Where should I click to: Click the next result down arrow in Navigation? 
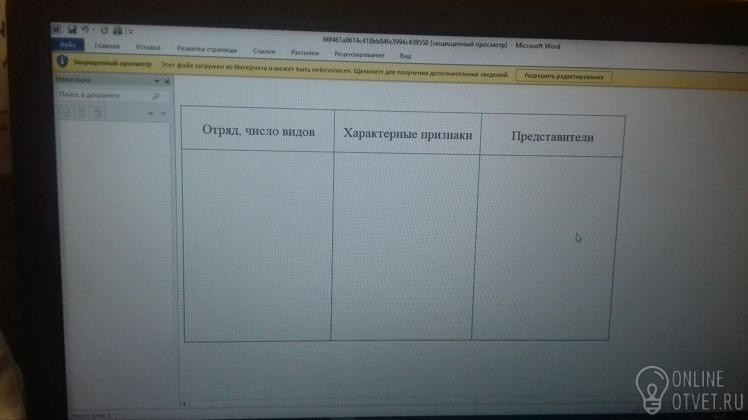coord(163,114)
